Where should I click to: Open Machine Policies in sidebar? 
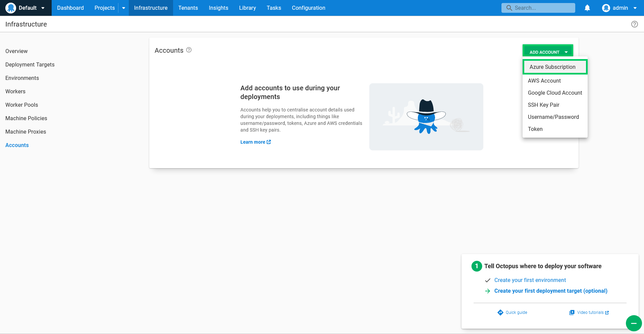coord(26,118)
